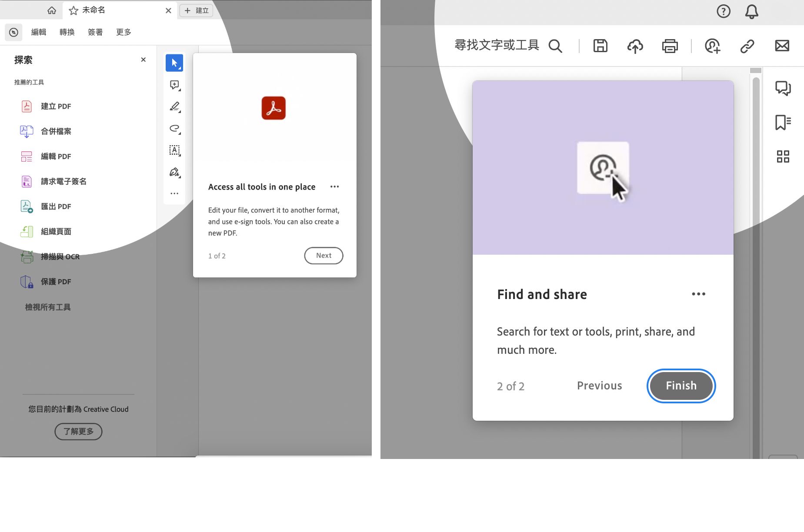The height and width of the screenshot is (532, 804).
Task: Open the 轉換 menu
Action: [67, 32]
